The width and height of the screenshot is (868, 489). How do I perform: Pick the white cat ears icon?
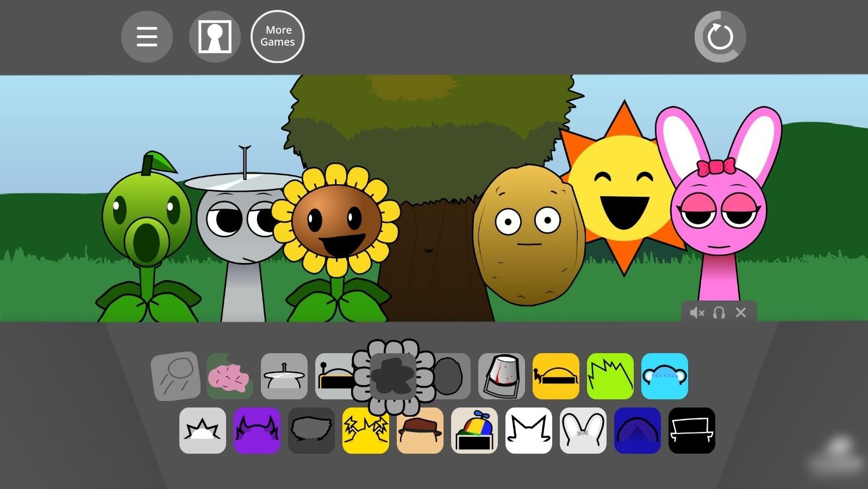point(528,431)
